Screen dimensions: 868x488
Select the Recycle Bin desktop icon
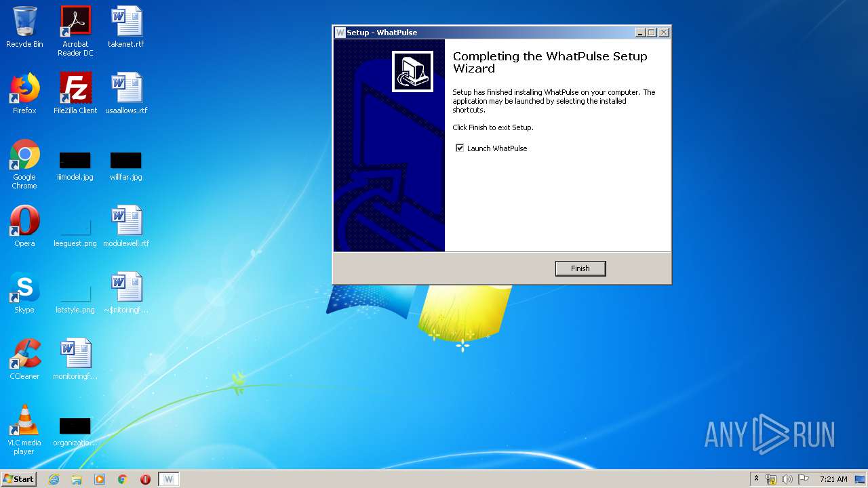click(24, 27)
